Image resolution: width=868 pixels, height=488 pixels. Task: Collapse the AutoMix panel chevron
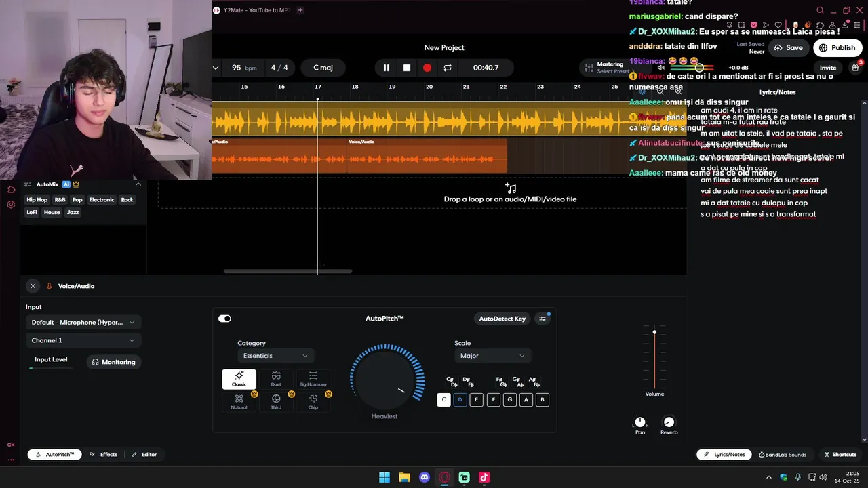point(138,184)
